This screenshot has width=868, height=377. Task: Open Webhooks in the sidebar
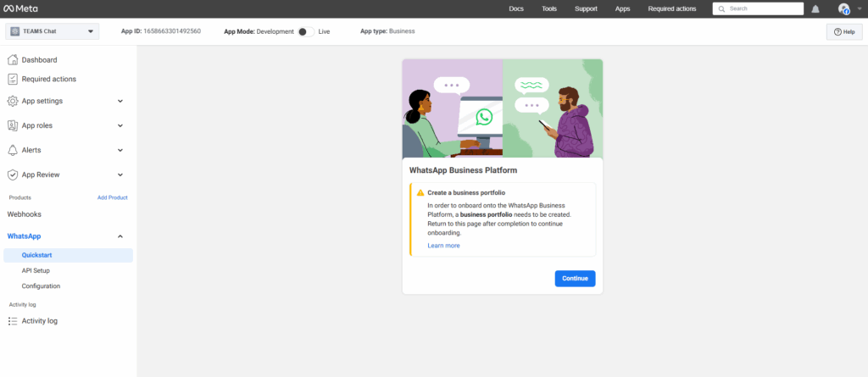pyautogui.click(x=25, y=214)
